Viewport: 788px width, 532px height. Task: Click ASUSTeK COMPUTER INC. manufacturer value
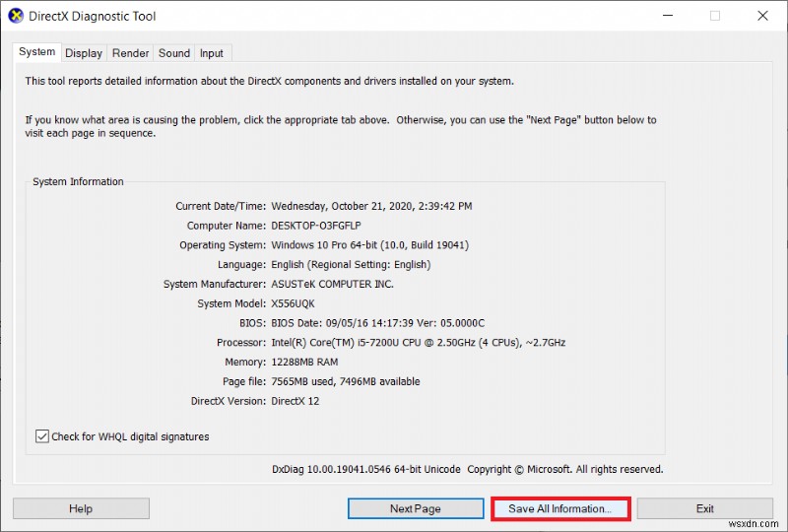[x=332, y=284]
